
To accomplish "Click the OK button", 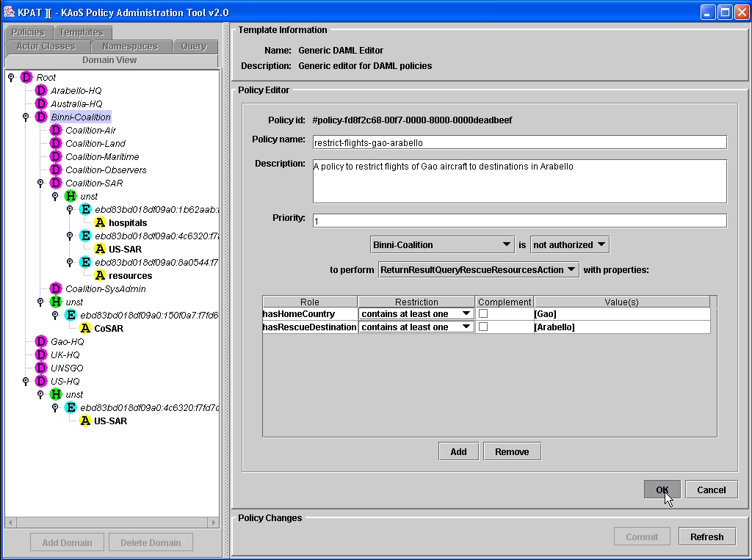I will pos(662,490).
